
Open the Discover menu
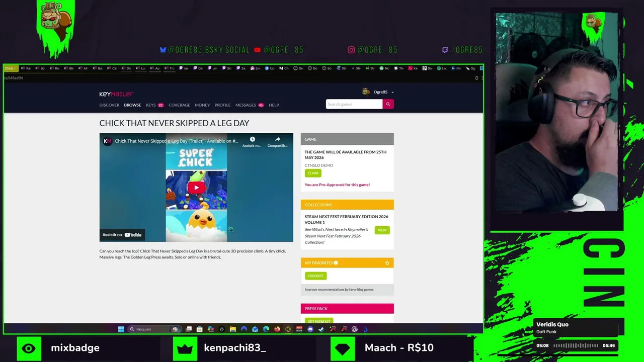[x=109, y=105]
